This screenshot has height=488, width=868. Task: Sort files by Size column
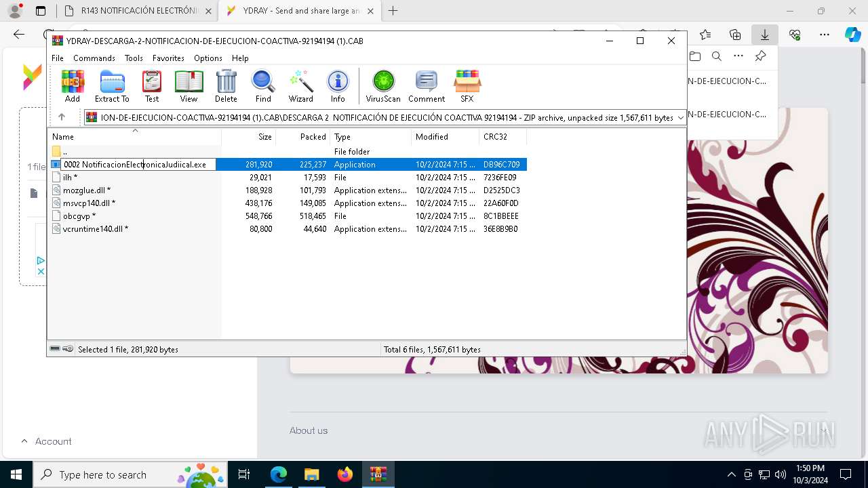point(248,137)
